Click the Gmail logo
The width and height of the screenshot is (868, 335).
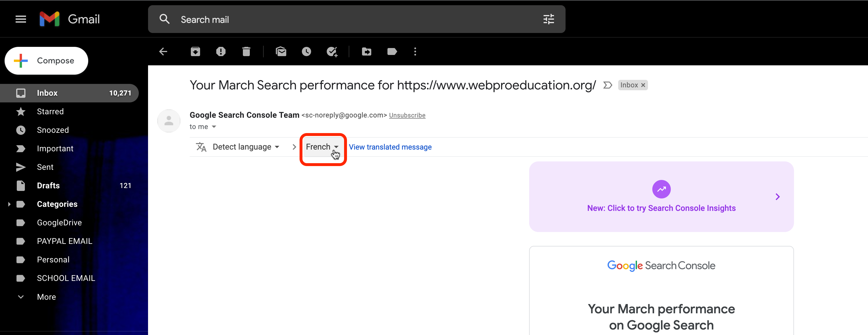coord(70,19)
